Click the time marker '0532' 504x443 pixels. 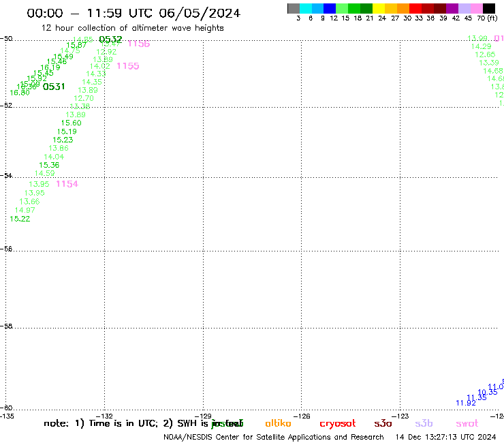point(110,40)
